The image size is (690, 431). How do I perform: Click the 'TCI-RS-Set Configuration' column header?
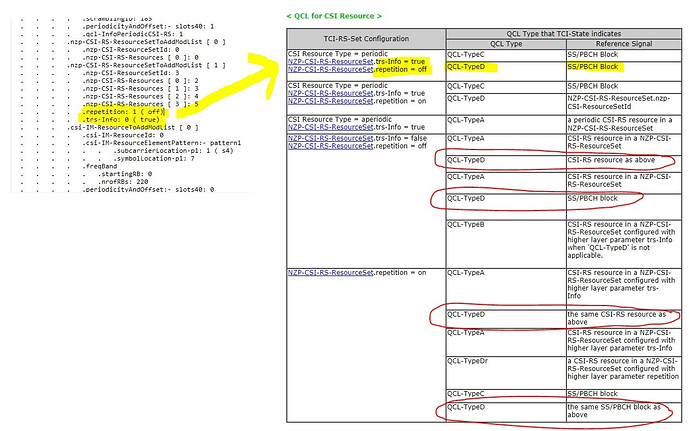click(x=366, y=39)
